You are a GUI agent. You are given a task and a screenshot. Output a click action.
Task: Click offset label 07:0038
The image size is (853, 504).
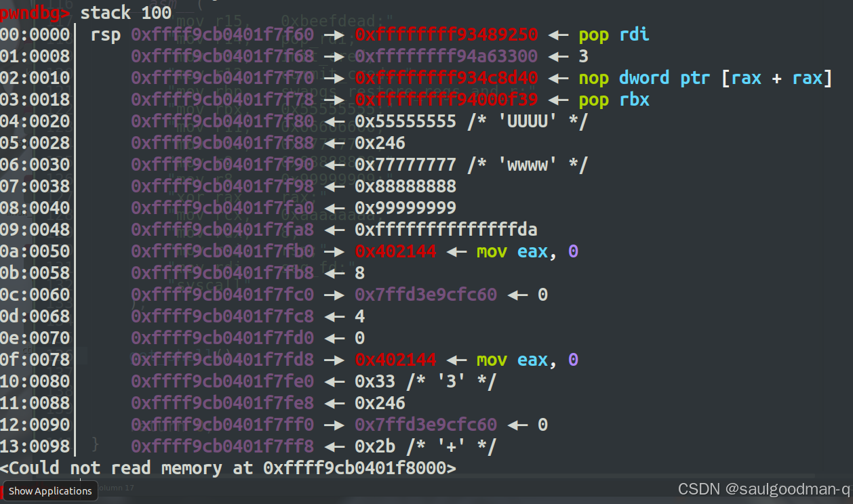35,186
